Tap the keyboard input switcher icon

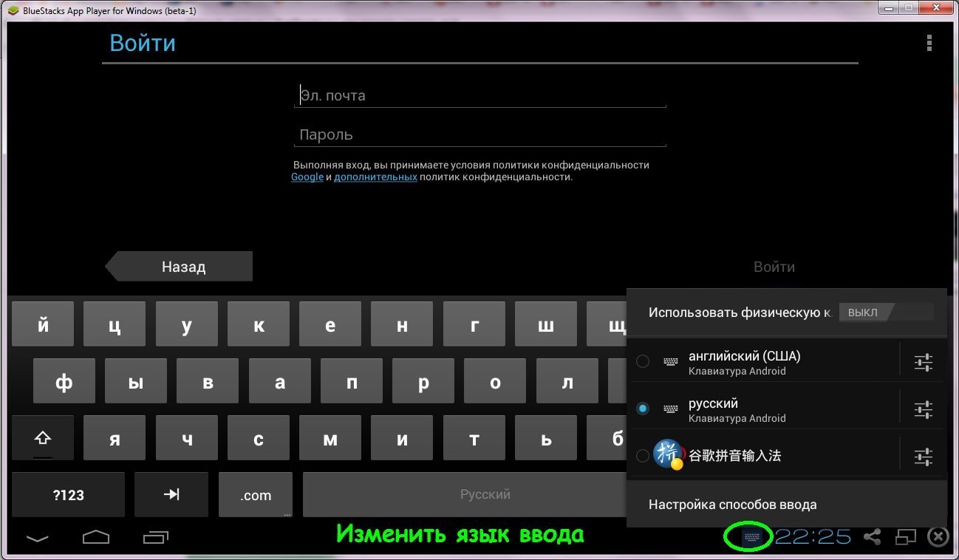click(x=752, y=536)
